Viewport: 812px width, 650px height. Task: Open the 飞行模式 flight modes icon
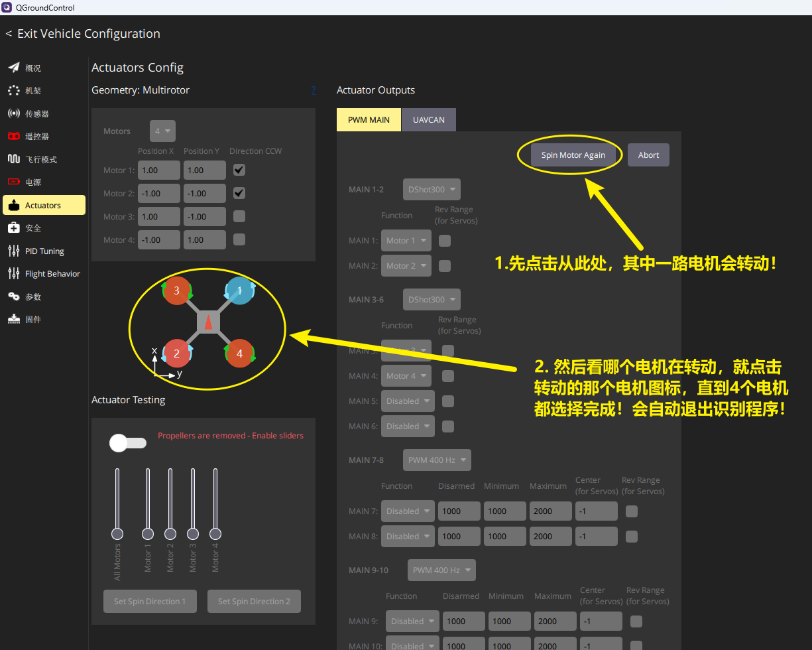(14, 159)
